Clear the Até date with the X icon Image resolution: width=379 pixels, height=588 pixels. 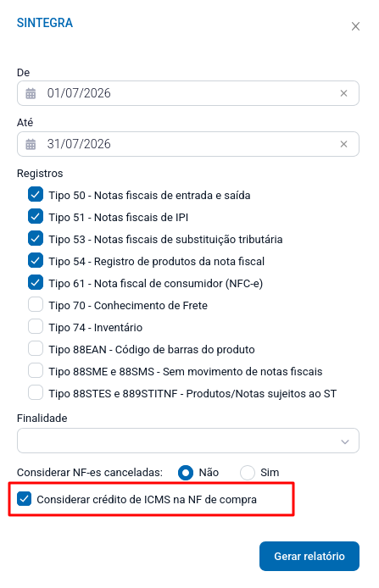pyautogui.click(x=343, y=144)
